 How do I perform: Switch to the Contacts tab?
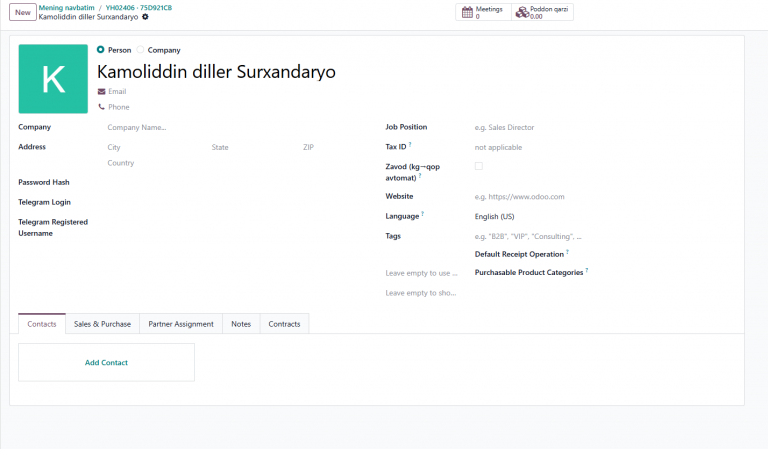coord(42,324)
